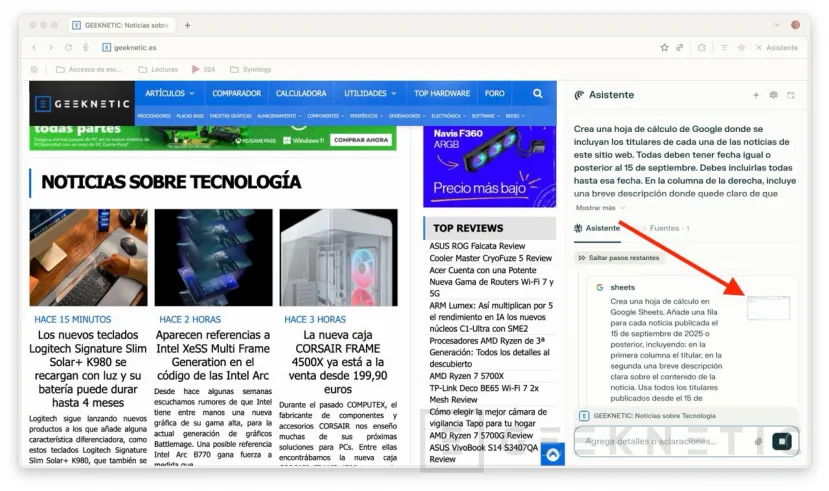This screenshot has height=491, width=829.
Task: Expand the PERIFÉRICOS submenu
Action: (x=366, y=116)
